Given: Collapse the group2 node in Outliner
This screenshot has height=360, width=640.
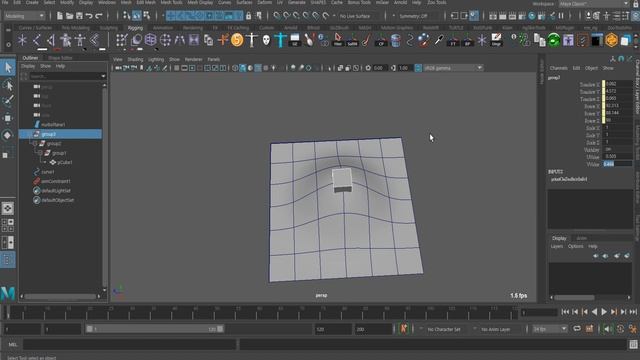Looking at the screenshot, I should (x=35, y=144).
